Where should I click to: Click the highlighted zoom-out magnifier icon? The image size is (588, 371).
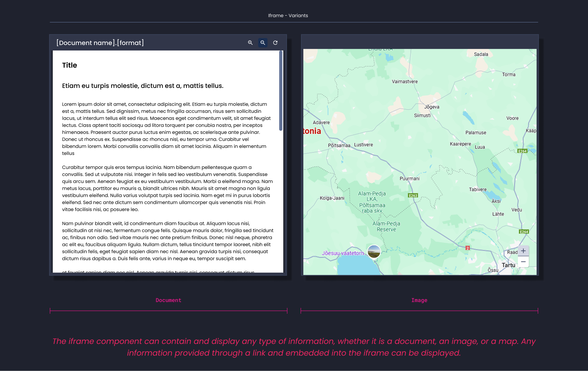pos(263,43)
